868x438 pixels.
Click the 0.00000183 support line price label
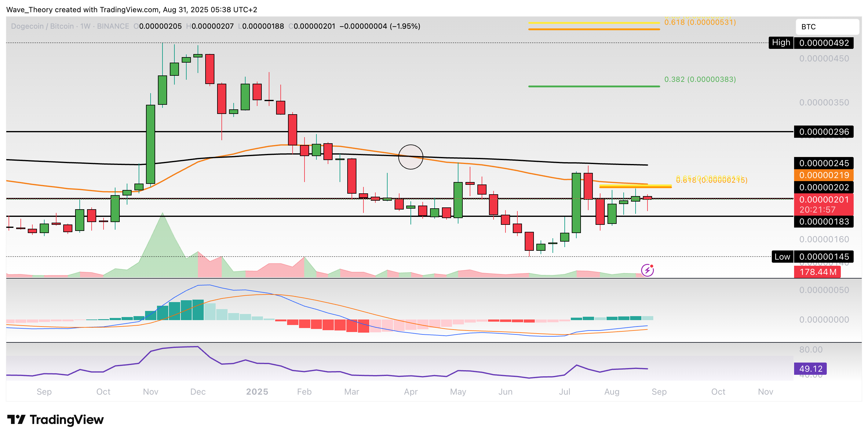[823, 222]
